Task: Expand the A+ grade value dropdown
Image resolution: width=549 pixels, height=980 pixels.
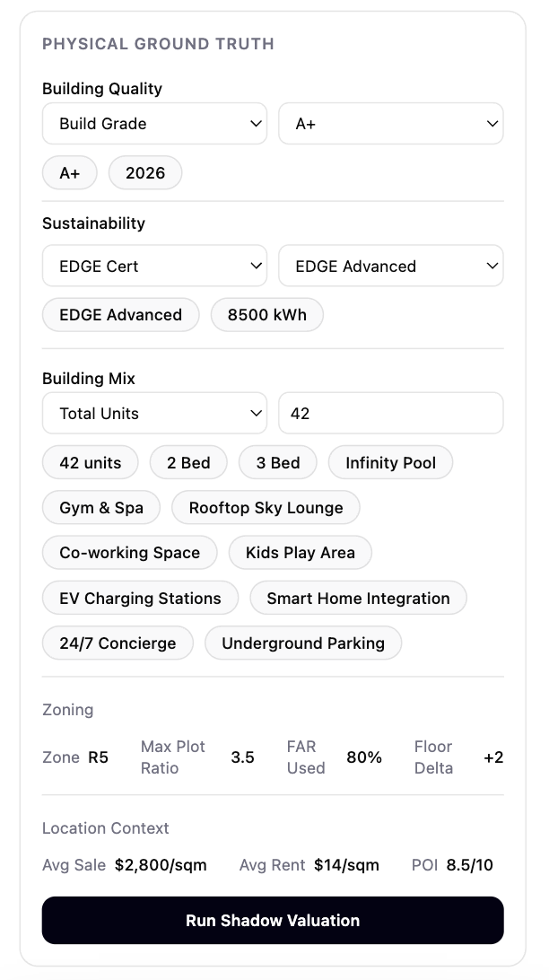Action: coord(390,124)
